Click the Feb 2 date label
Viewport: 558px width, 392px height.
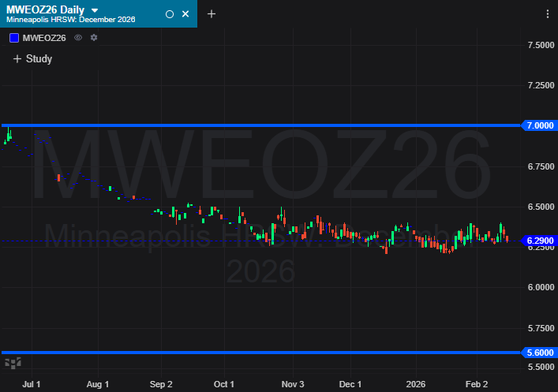[x=477, y=384]
